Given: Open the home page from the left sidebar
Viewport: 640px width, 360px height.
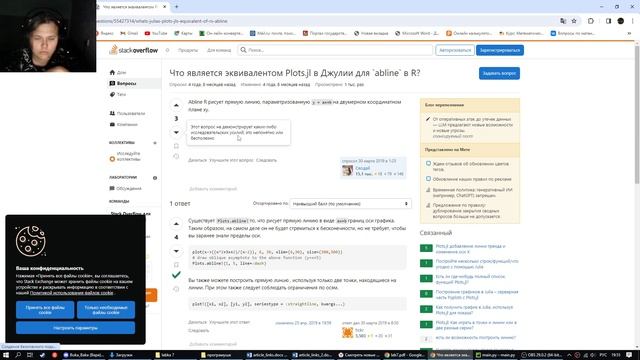Looking at the screenshot, I should [118, 72].
